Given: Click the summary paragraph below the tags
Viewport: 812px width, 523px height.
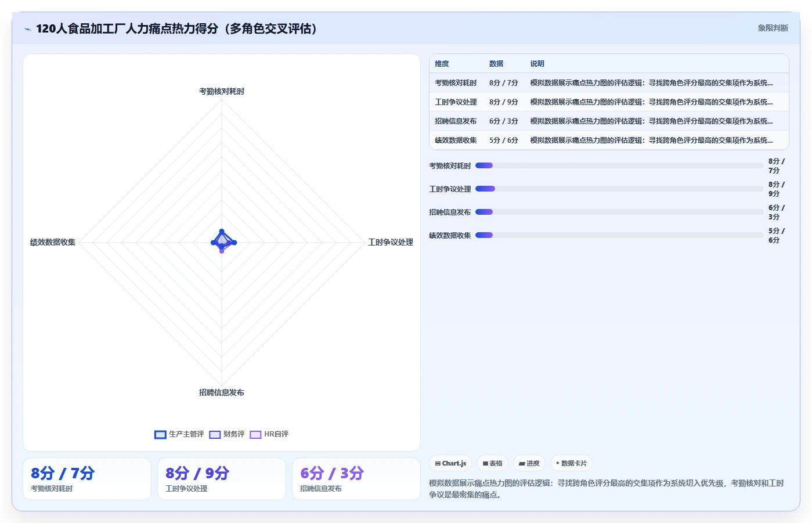Looking at the screenshot, I should click(607, 489).
